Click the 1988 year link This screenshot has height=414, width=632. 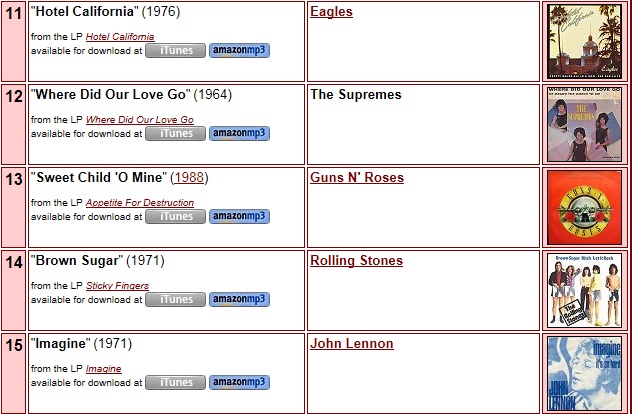[x=189, y=177]
